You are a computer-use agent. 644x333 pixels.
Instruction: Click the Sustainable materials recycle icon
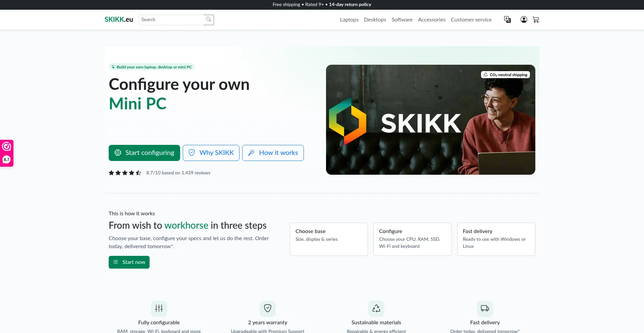point(376,308)
